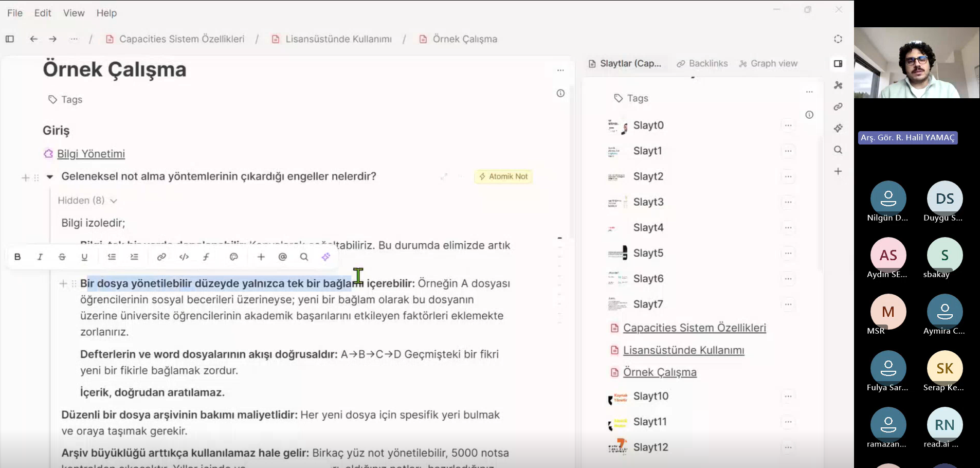Screen dimensions: 980x468
Task: Toggle the right panel visibility icon
Action: (838, 64)
